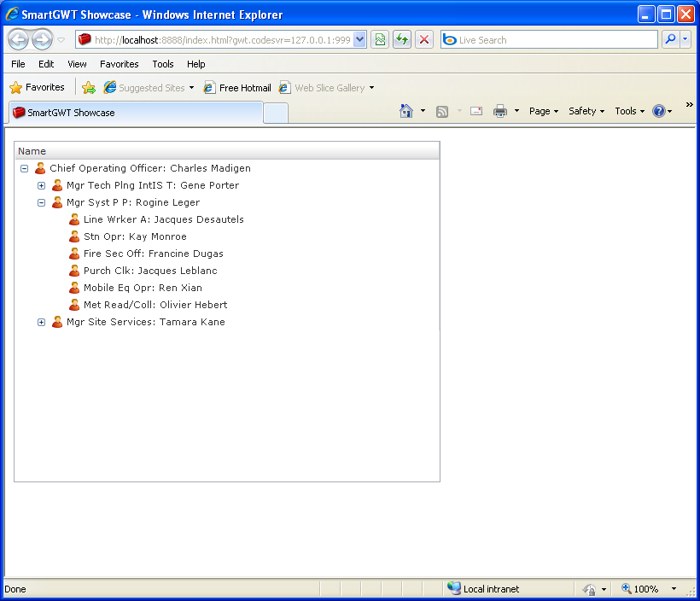Click person icon beside Olivier Hebert
Image resolution: width=700 pixels, height=601 pixels.
(x=74, y=305)
